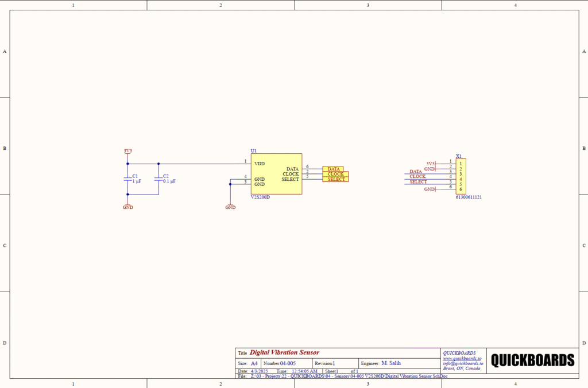Select the 04-005 document number field
The image size is (588, 388).
[288, 363]
